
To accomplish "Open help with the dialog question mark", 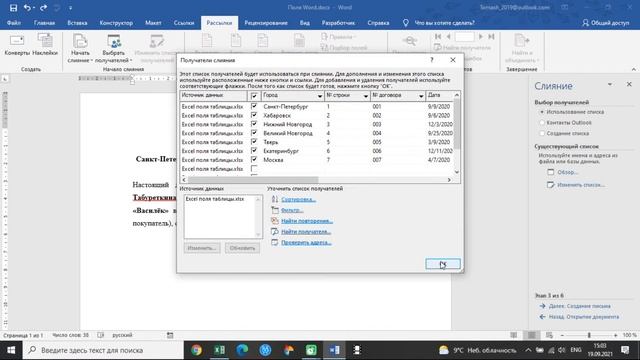I will click(x=432, y=60).
